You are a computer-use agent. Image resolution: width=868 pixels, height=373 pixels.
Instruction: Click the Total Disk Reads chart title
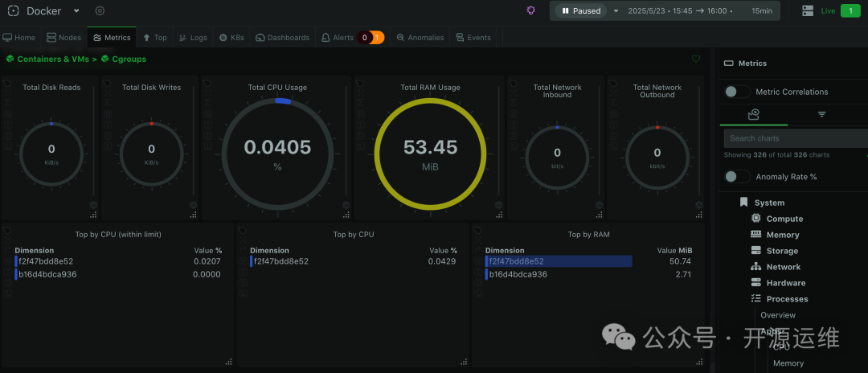coord(51,88)
